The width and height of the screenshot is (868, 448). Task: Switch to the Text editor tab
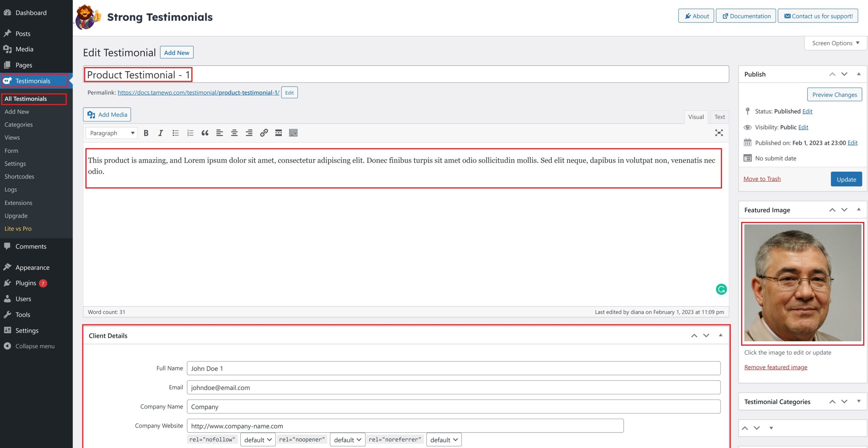pos(719,117)
